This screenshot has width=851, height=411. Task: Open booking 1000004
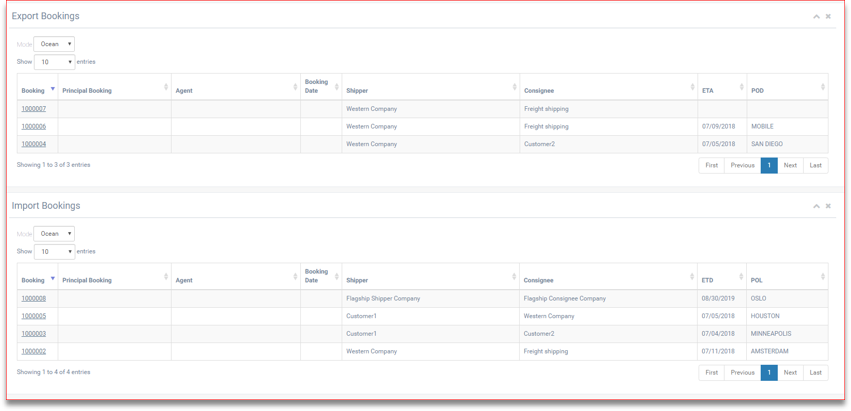coord(34,144)
